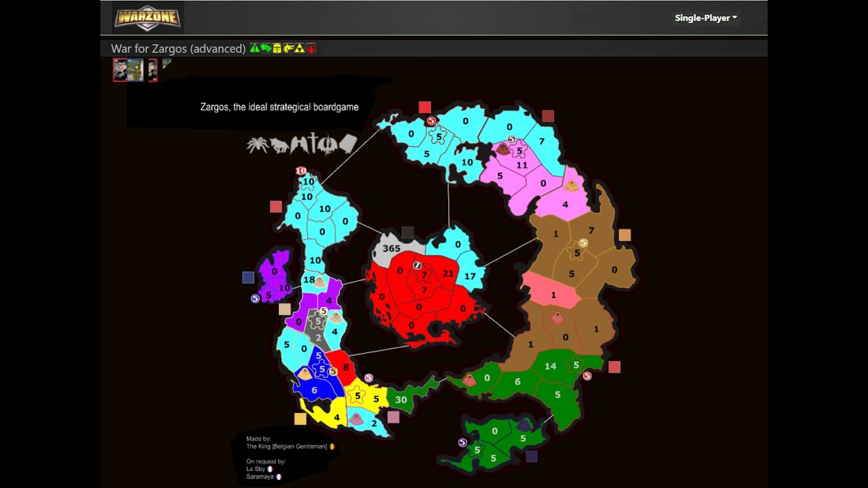
Task: Click the 'Saramaya' credit name
Action: [x=260, y=476]
